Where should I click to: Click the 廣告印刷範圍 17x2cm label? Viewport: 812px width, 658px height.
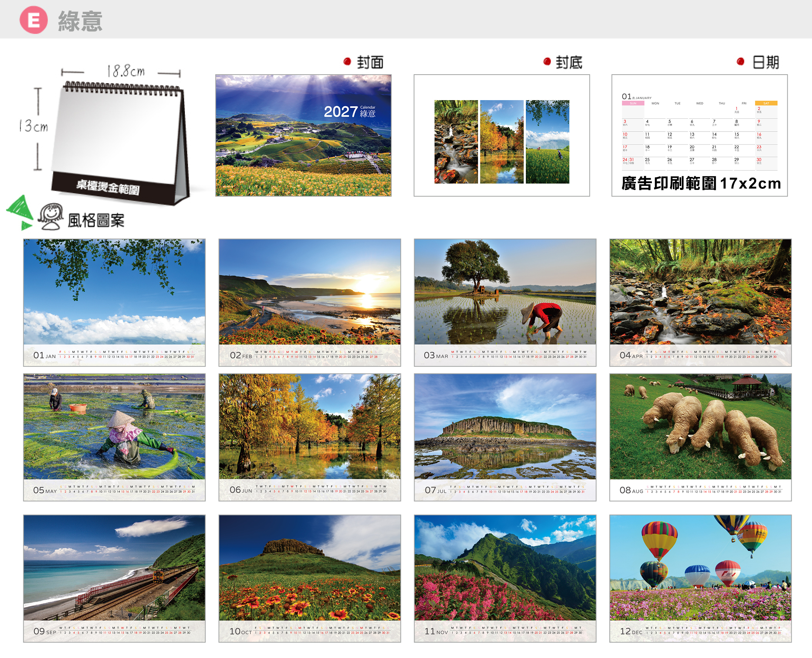point(701,184)
